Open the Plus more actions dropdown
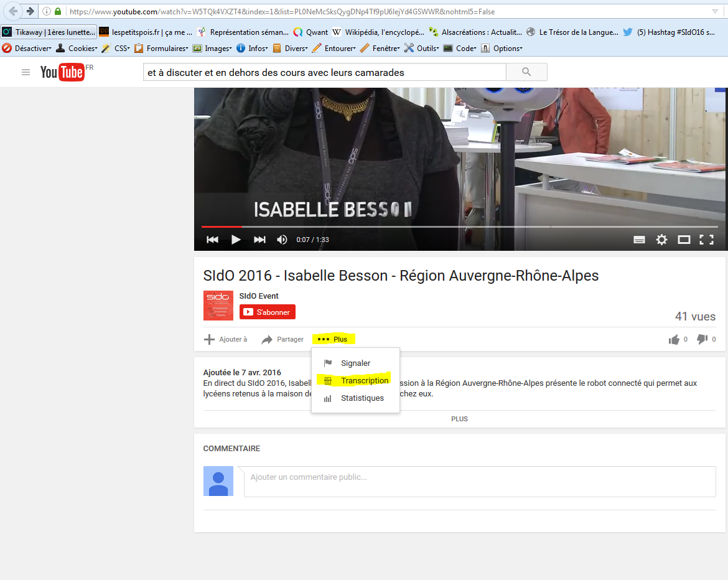The image size is (728, 580). click(x=333, y=339)
